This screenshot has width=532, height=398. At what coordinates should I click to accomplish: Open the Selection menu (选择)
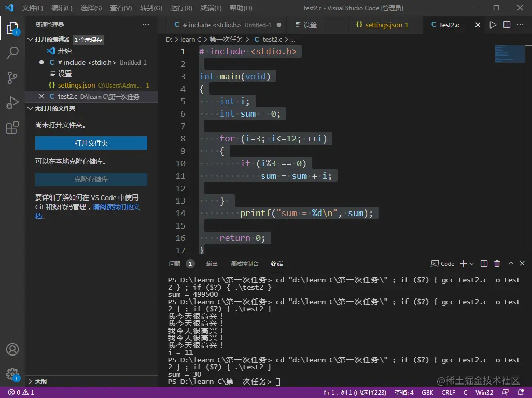[x=91, y=8]
